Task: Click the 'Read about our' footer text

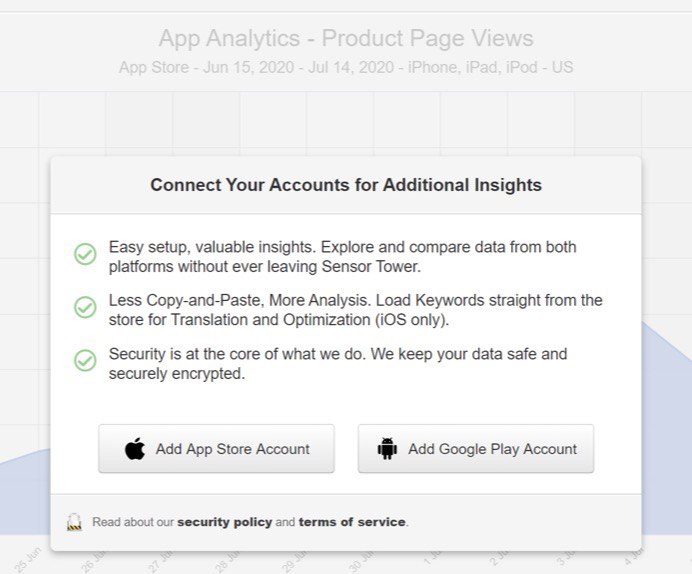Action: (133, 522)
